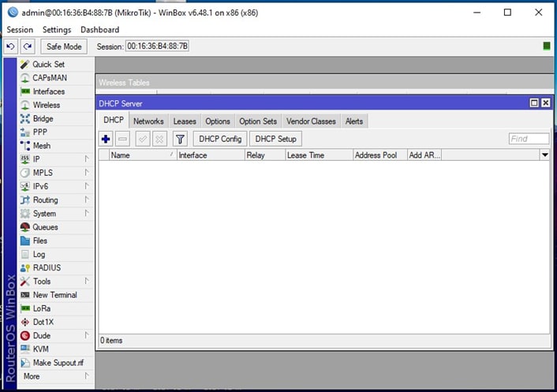Sort by the Interface column header
Image resolution: width=557 pixels, height=392 pixels.
click(x=211, y=155)
